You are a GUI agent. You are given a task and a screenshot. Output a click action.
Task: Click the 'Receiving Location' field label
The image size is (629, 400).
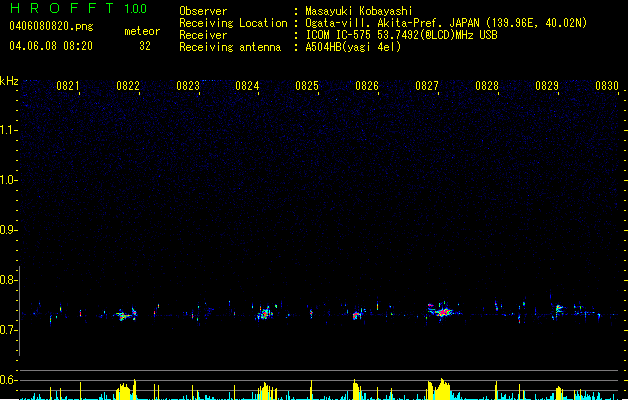coord(233,23)
